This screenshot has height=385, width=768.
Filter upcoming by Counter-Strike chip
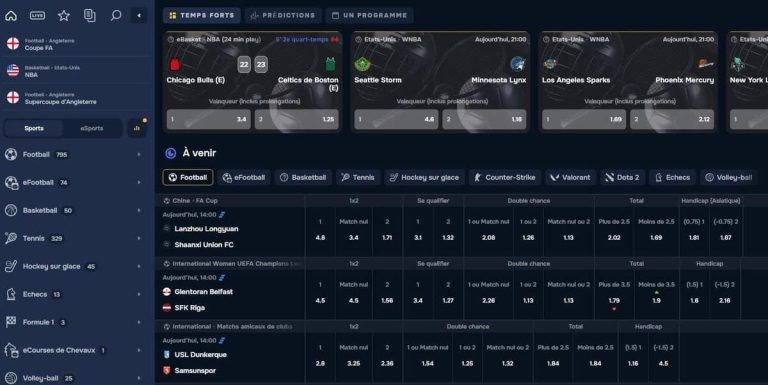pyautogui.click(x=504, y=177)
